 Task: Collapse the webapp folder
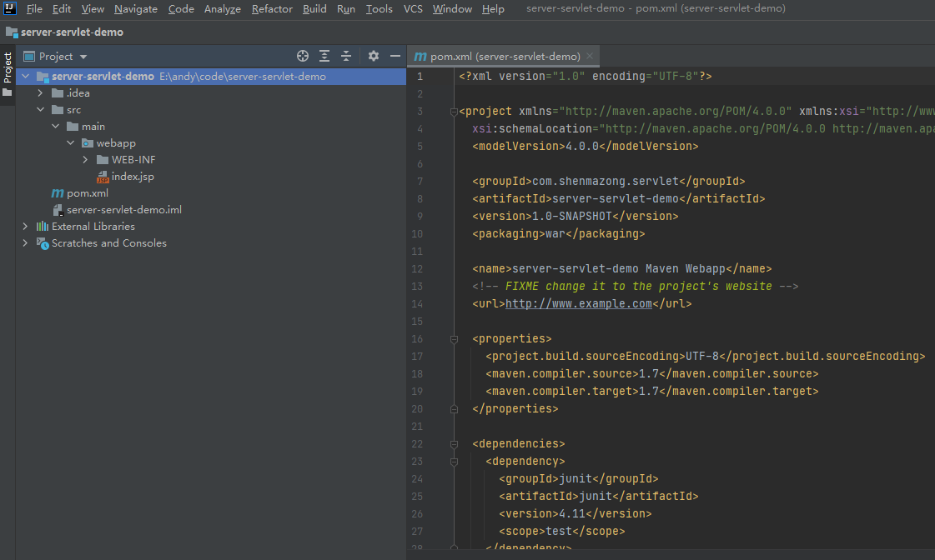click(x=70, y=143)
